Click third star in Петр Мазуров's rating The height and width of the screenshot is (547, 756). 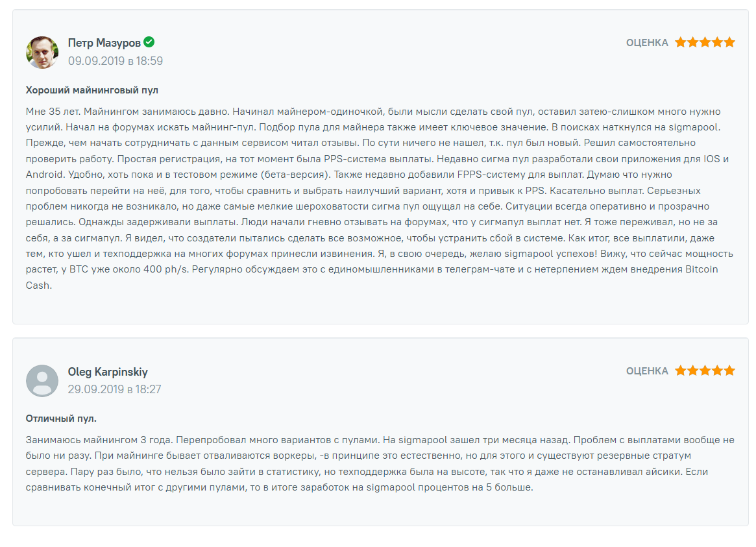[705, 42]
